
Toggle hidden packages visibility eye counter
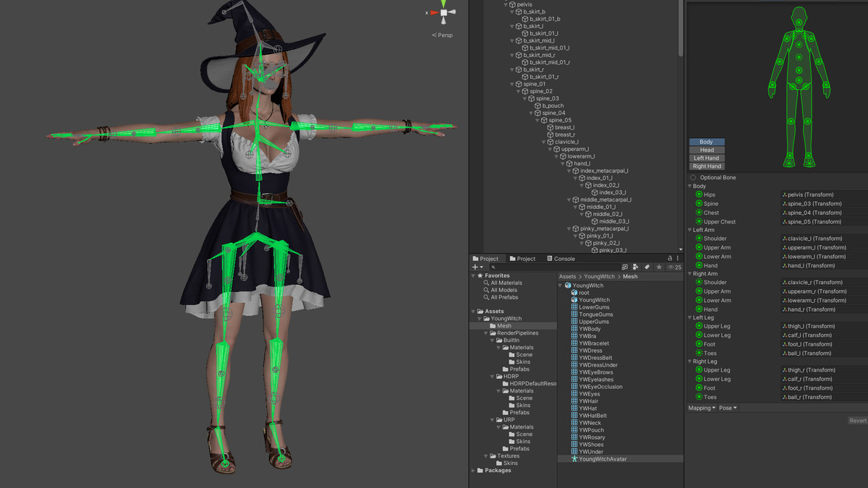[674, 267]
